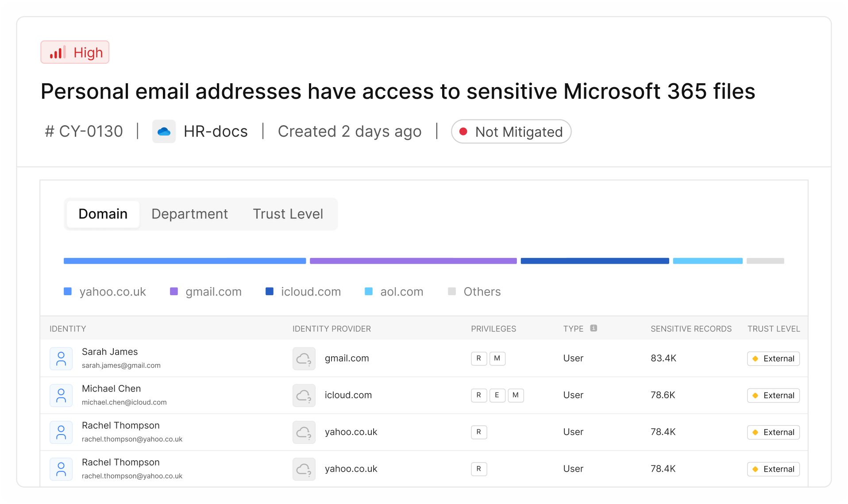Open the HR-docs asset link

point(216,131)
